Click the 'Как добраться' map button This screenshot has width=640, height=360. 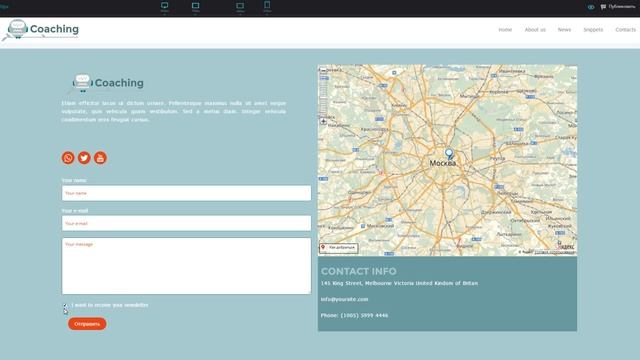click(339, 247)
